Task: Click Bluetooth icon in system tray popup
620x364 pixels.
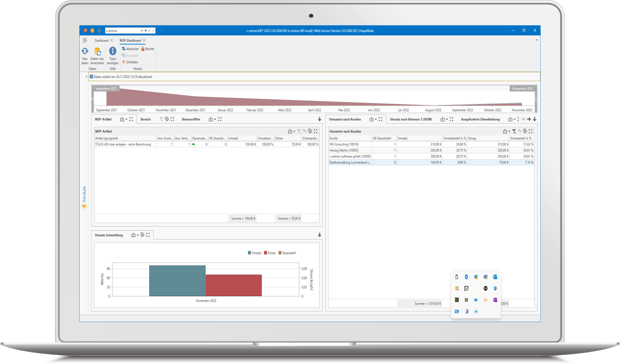Action: point(466,276)
